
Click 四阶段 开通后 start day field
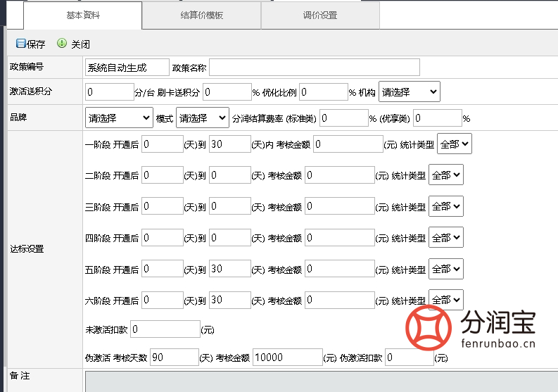click(x=163, y=237)
